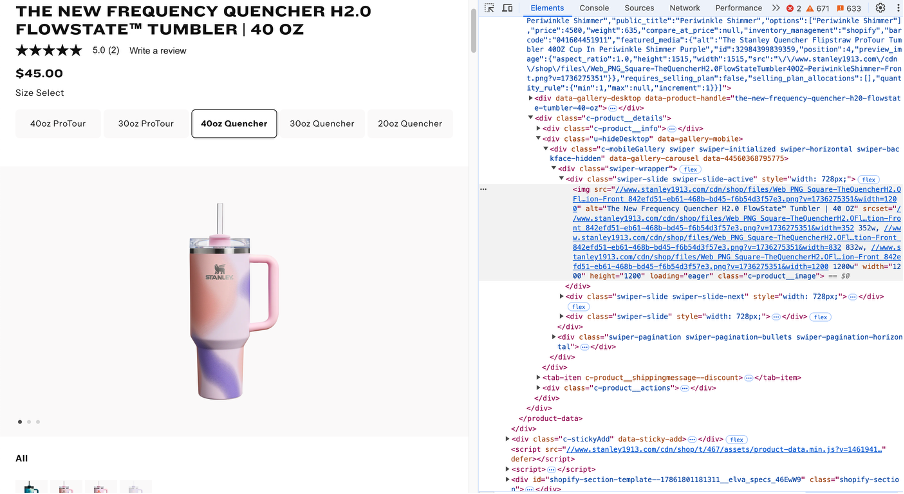The width and height of the screenshot is (904, 494).
Task: Click the 5.0 (2) rating count
Action: point(106,51)
